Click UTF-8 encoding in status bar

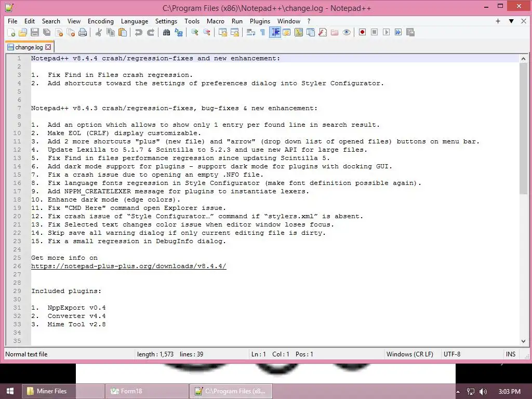coord(452,354)
